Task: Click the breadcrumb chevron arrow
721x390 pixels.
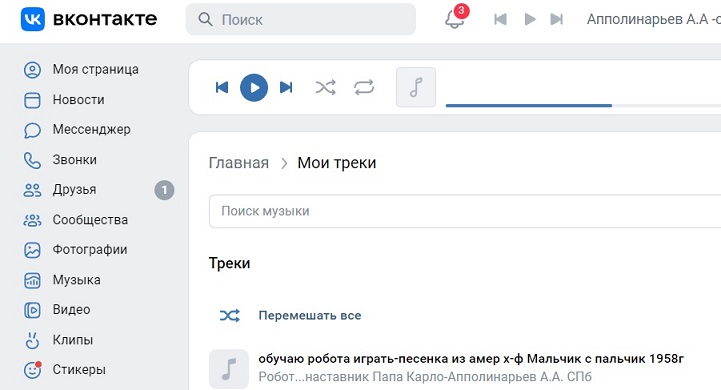Action: coord(284,163)
